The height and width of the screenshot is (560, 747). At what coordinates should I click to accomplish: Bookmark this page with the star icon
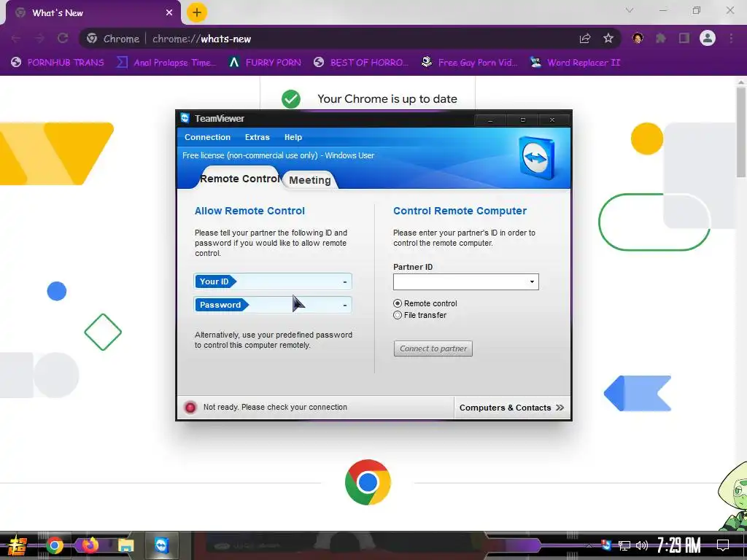click(x=608, y=39)
